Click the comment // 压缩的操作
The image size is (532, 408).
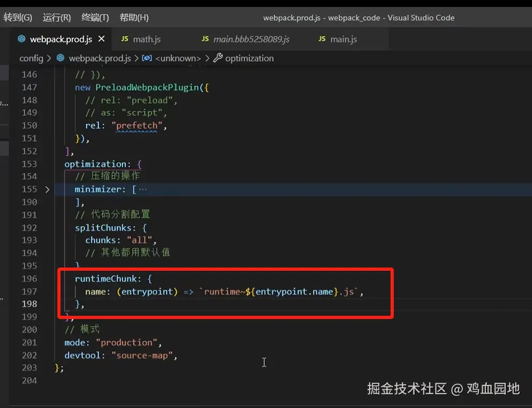click(107, 176)
